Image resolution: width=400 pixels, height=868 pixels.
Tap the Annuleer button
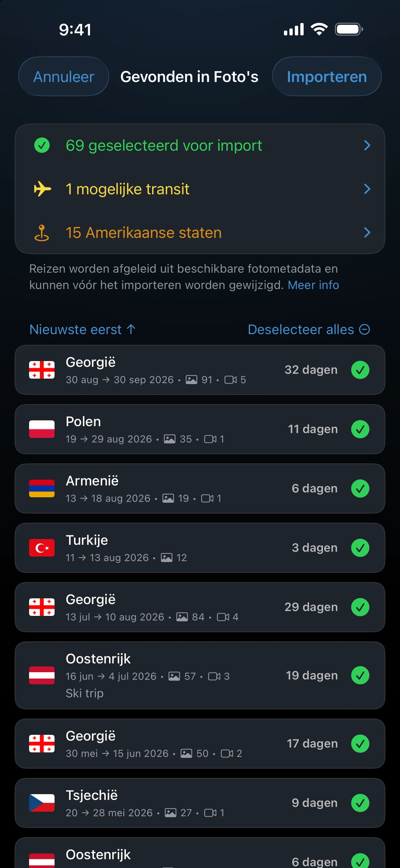(64, 77)
